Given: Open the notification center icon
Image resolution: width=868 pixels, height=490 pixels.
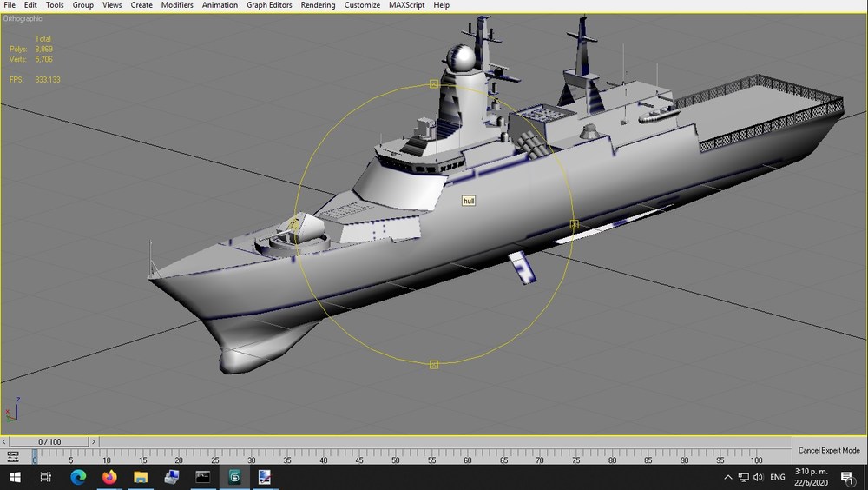Looking at the screenshot, I should [x=846, y=477].
